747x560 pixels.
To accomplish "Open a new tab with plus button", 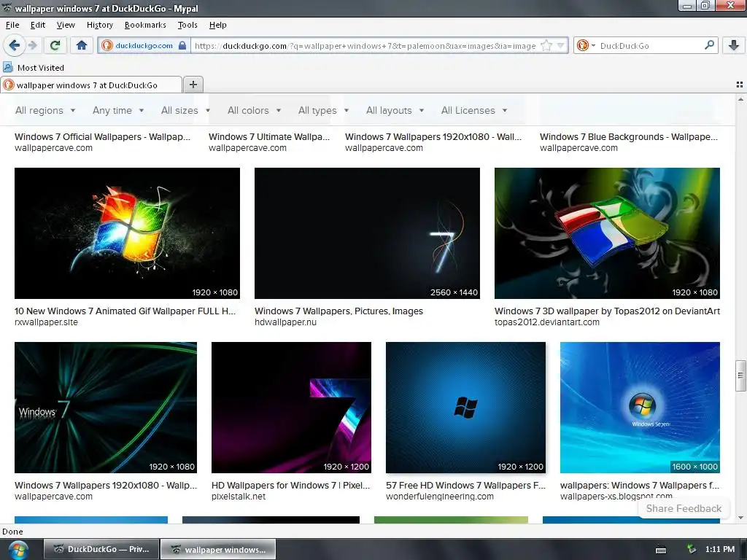I will coord(193,85).
